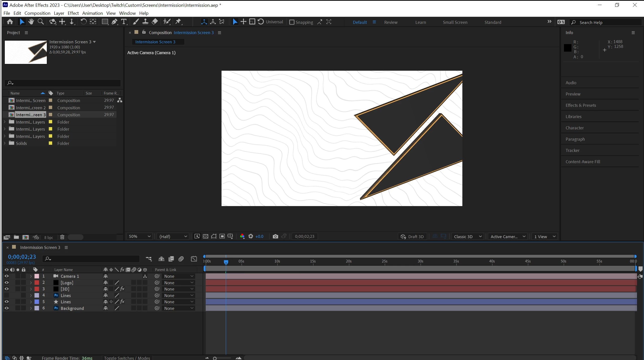Open the Classic 3D renderer dropdown
This screenshot has width=644, height=360.
coord(467,237)
